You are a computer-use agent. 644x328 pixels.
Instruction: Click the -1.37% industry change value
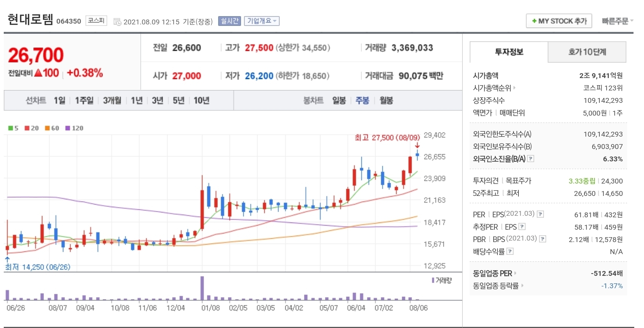(612, 286)
